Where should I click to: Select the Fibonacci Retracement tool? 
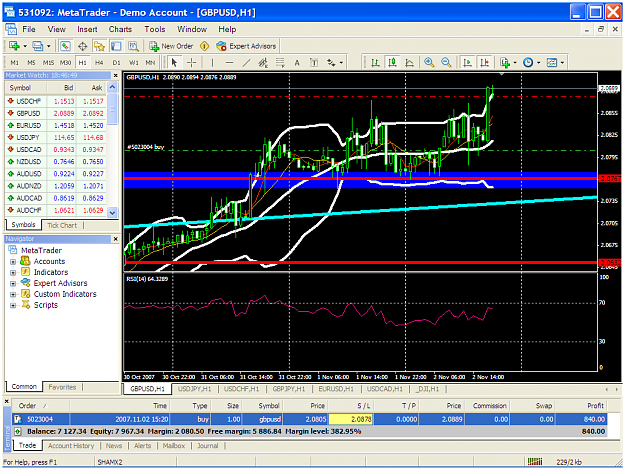280,63
